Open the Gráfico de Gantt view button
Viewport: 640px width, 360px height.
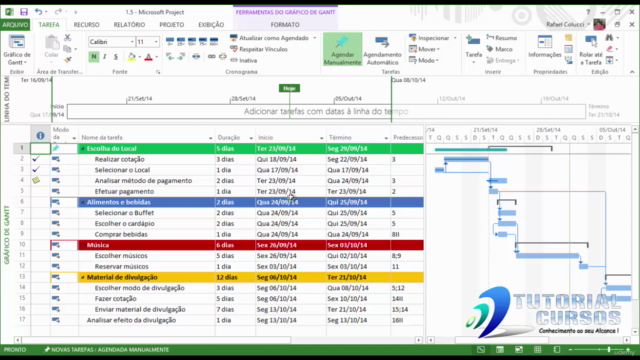coord(17,50)
